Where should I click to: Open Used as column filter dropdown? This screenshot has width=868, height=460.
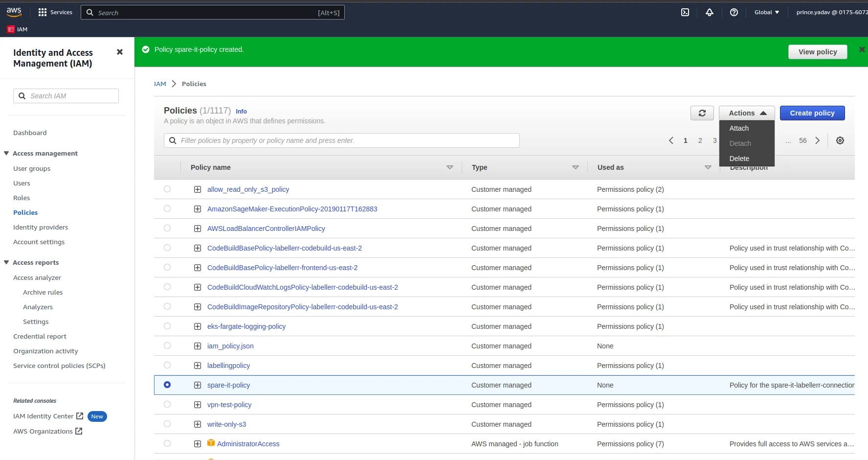tap(708, 167)
